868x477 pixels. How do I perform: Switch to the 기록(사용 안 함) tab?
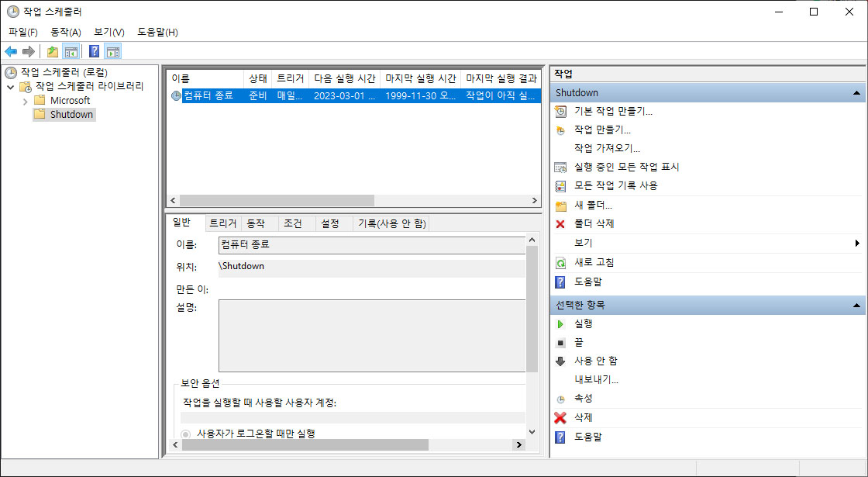click(x=392, y=223)
